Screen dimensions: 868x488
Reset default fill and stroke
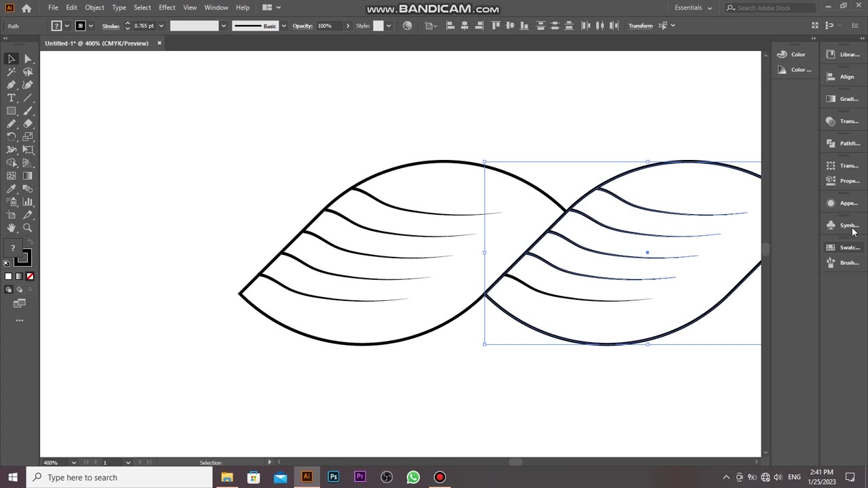[7, 263]
